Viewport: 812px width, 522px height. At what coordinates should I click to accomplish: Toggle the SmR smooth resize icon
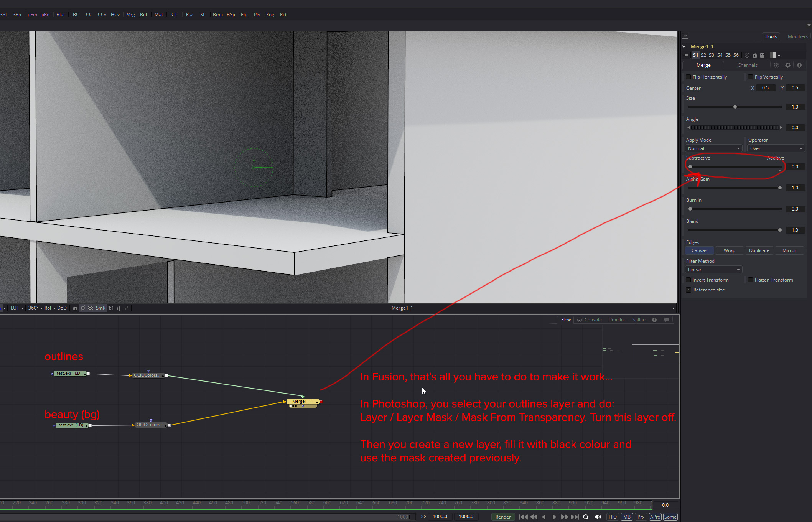pyautogui.click(x=101, y=308)
